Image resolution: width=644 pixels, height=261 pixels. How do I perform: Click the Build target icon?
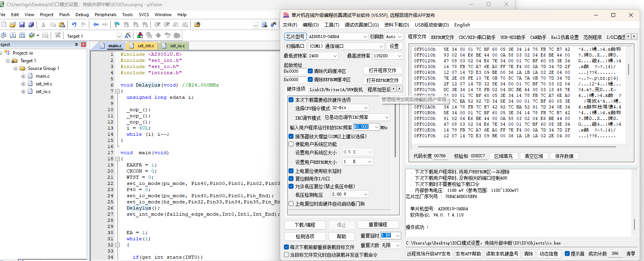pos(13,35)
